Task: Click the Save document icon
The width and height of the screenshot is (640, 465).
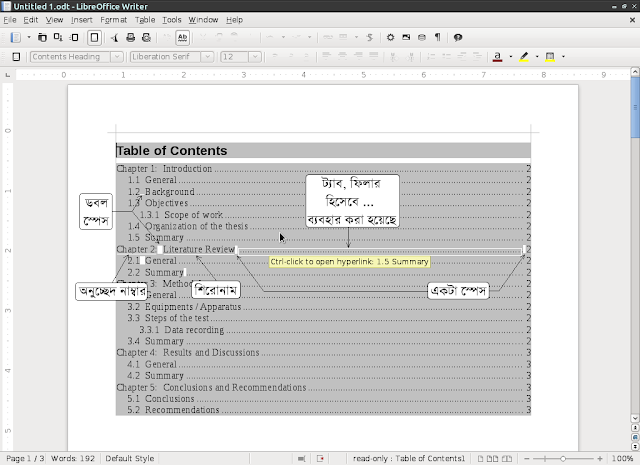Action: pyautogui.click(x=58, y=38)
